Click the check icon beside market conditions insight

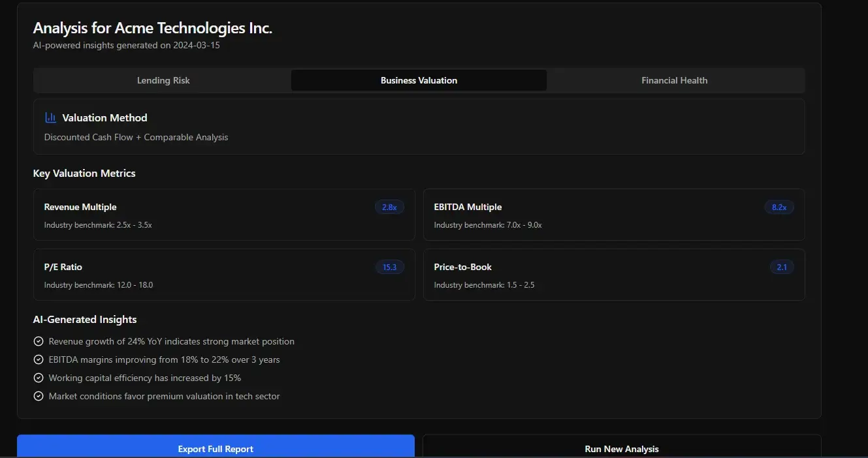coord(39,396)
